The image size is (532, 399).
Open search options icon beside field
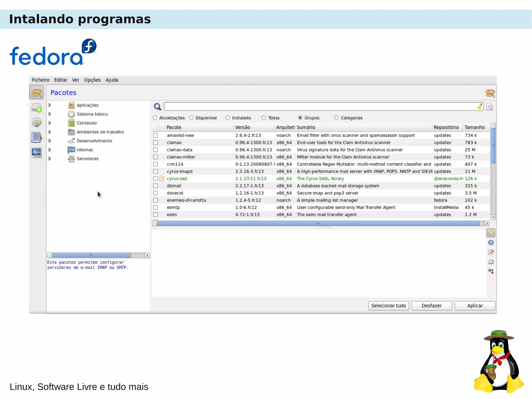(490, 107)
